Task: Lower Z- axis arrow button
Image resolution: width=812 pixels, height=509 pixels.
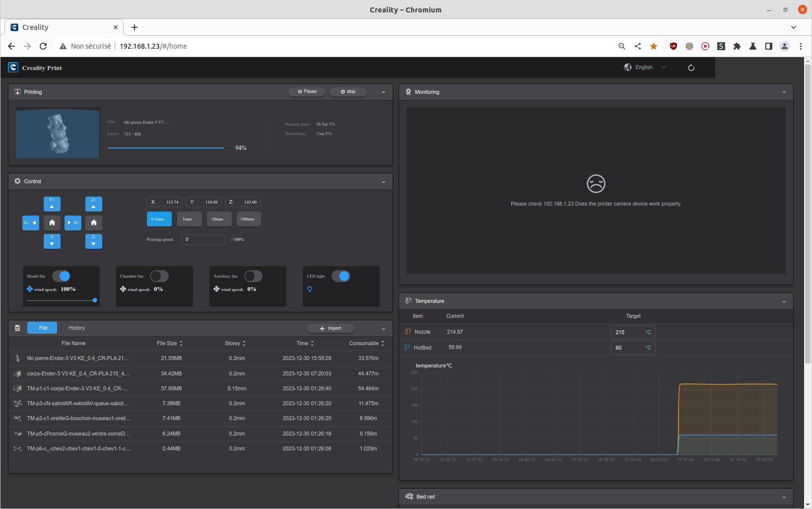Action: click(x=94, y=241)
